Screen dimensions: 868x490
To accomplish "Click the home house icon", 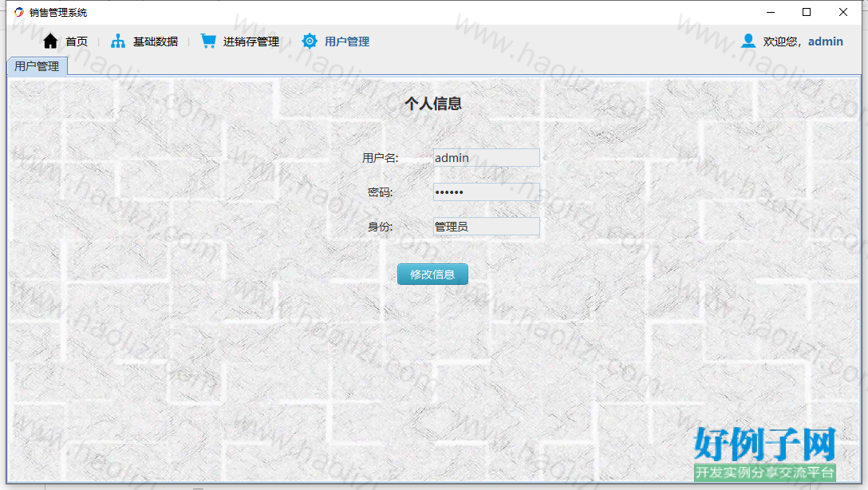I will coord(50,41).
